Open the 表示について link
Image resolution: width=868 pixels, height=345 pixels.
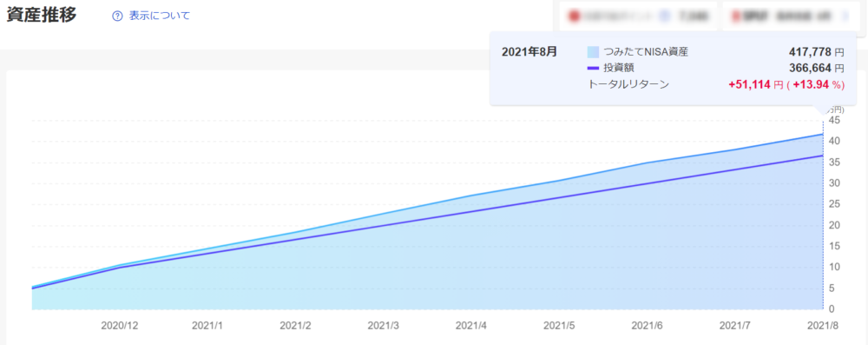[160, 17]
